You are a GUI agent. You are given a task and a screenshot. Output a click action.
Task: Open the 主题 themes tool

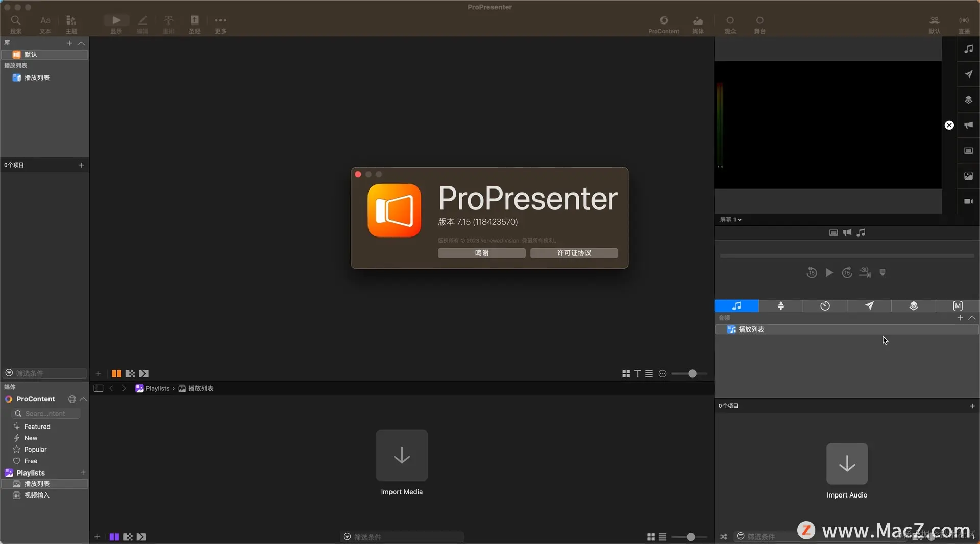point(71,23)
